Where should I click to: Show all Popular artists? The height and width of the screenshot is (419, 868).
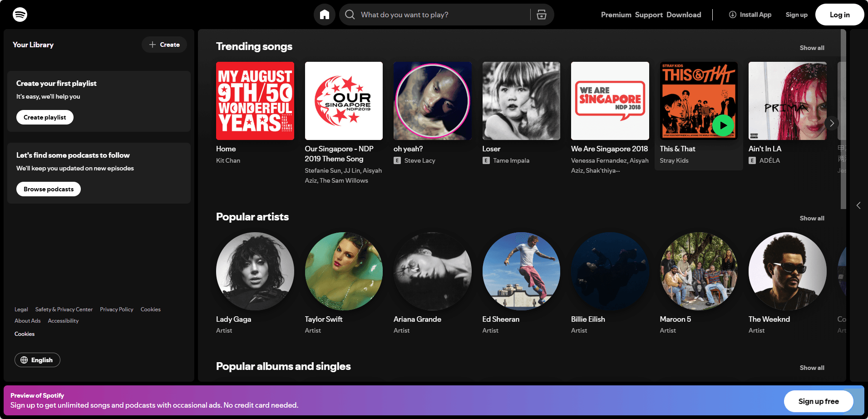[812, 218]
